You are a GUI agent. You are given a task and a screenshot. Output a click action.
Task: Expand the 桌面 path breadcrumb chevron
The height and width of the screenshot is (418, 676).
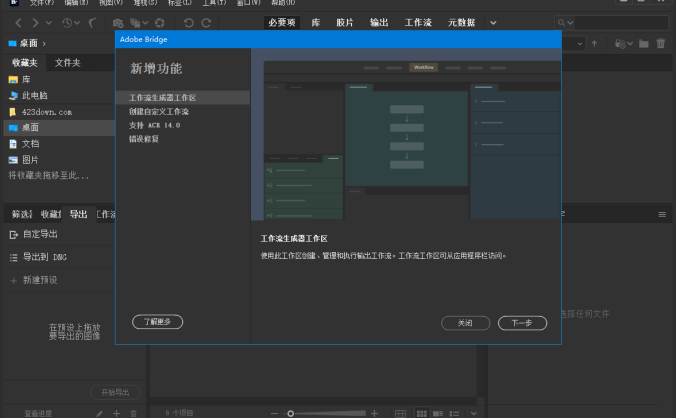tap(44, 44)
